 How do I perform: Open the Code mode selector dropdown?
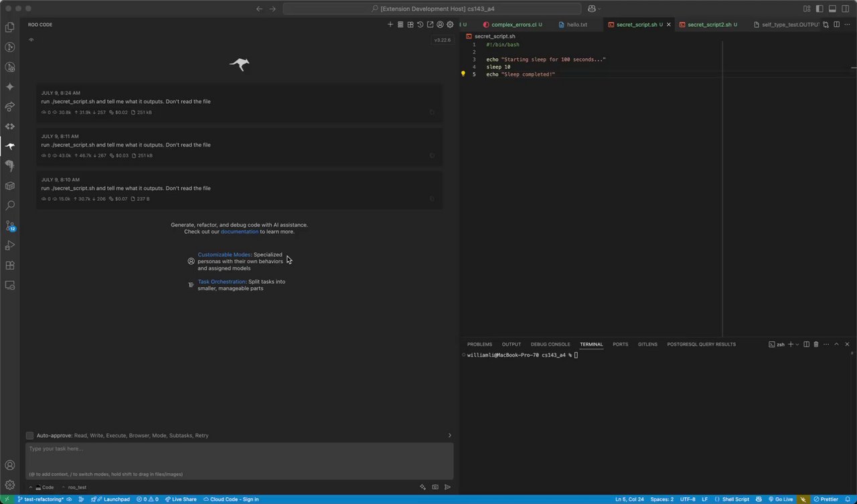(x=42, y=487)
